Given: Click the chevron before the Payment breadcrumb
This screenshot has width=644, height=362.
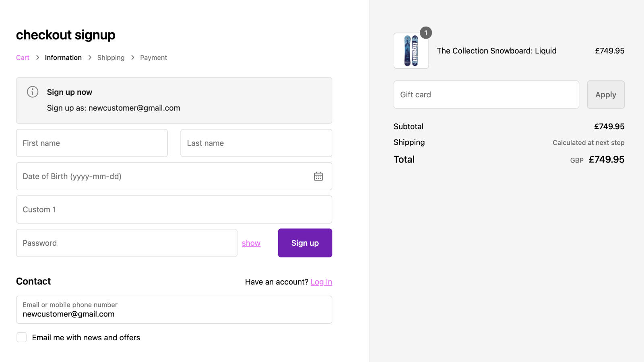Looking at the screenshot, I should (132, 58).
